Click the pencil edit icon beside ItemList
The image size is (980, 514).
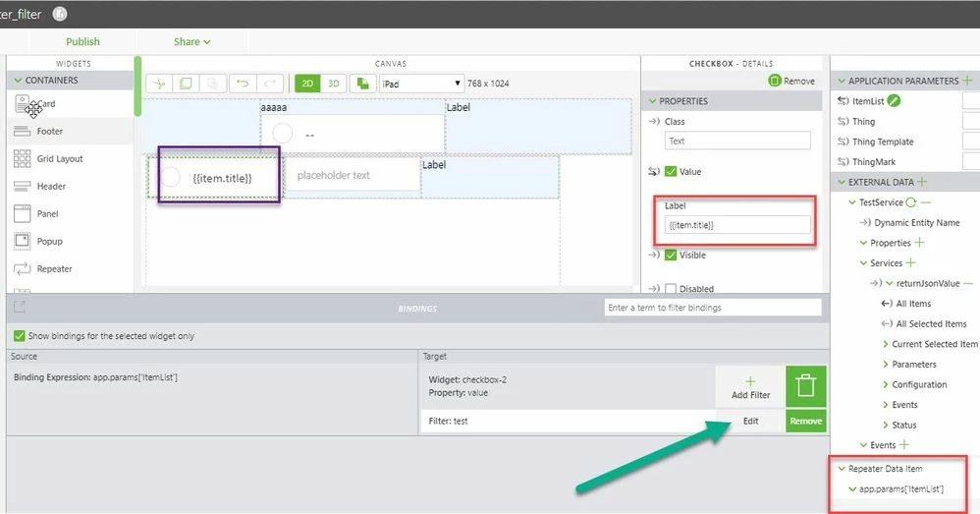[x=894, y=100]
